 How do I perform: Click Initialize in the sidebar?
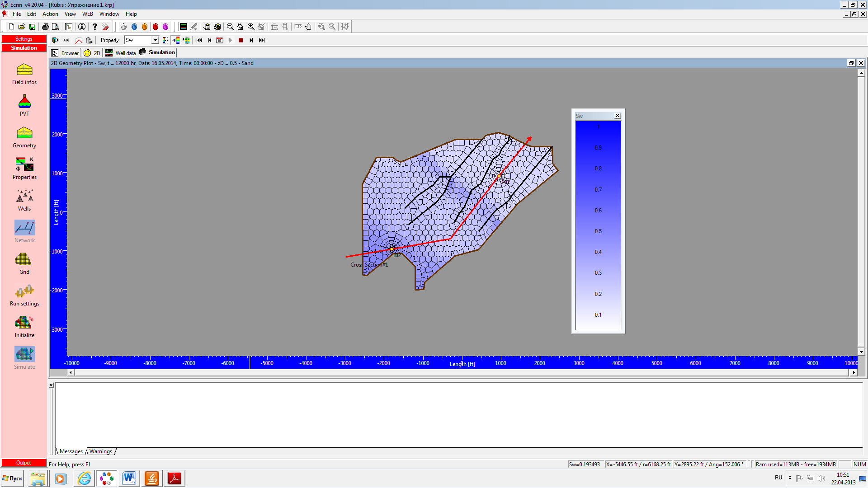[x=24, y=327]
